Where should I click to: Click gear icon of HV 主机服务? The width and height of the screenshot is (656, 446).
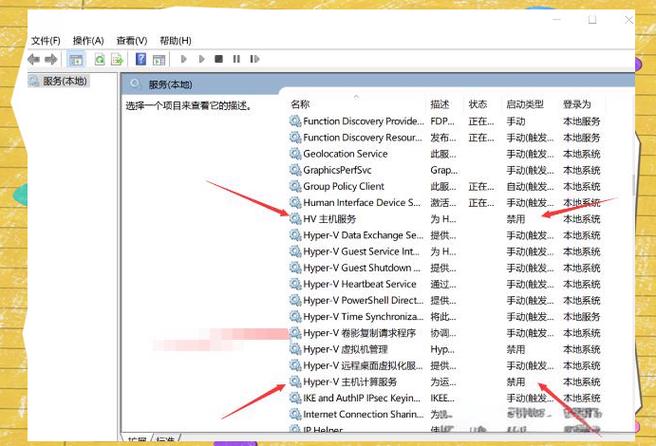tap(295, 219)
